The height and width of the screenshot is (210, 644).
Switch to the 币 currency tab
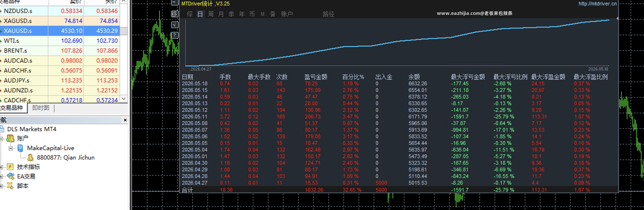tap(252, 14)
